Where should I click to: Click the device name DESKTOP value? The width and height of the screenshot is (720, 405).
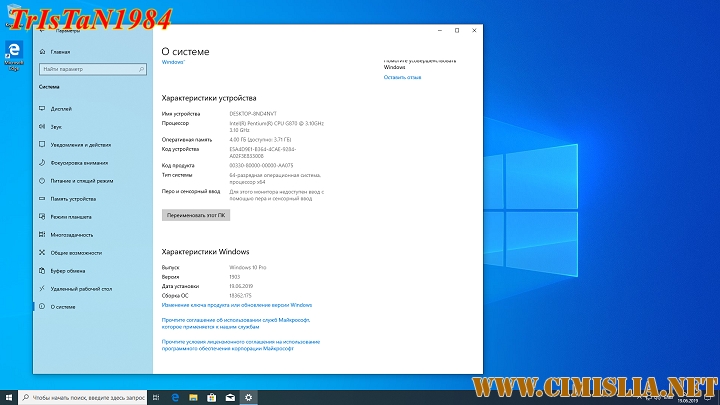(253, 114)
